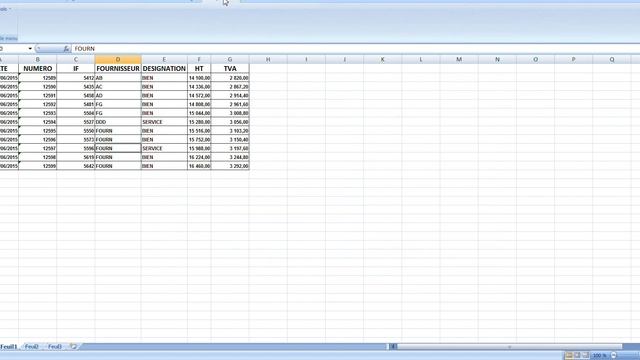Switch to the Feuil1 sheet tab
Screen dimensions: 640x360
pos(9,347)
